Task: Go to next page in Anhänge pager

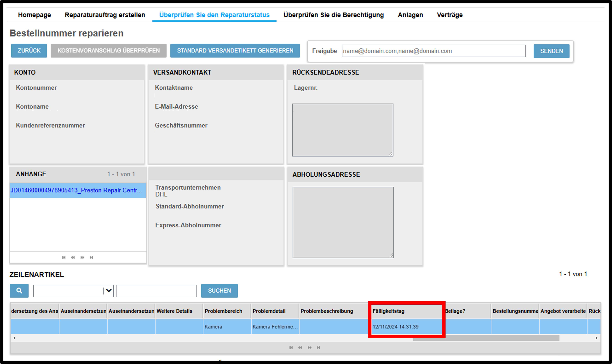Action: click(82, 257)
